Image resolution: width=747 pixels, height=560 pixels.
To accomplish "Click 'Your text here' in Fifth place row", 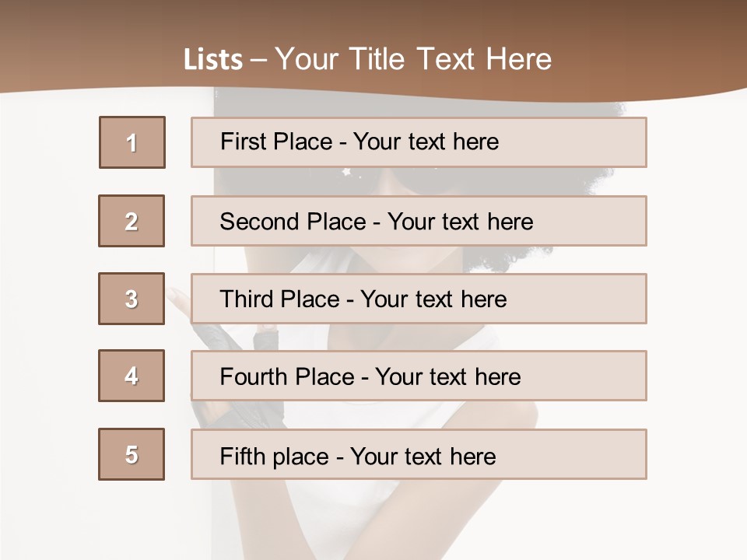I will click(423, 456).
